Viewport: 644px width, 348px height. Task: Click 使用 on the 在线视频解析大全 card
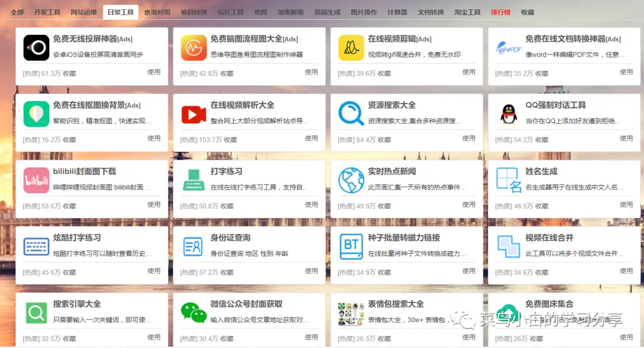312,138
